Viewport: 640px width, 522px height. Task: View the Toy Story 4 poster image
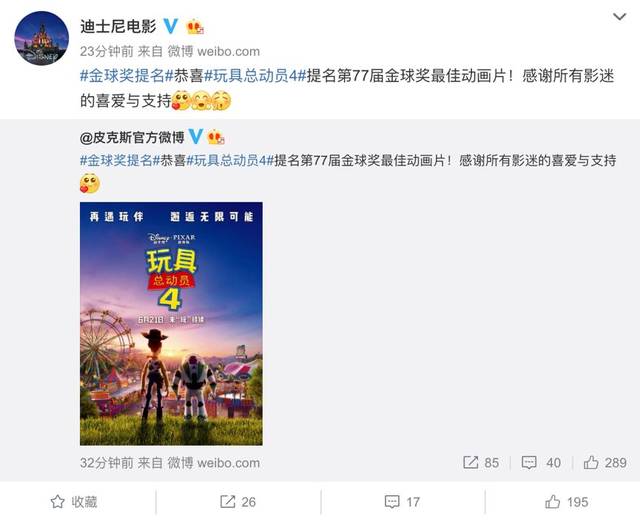tap(171, 323)
